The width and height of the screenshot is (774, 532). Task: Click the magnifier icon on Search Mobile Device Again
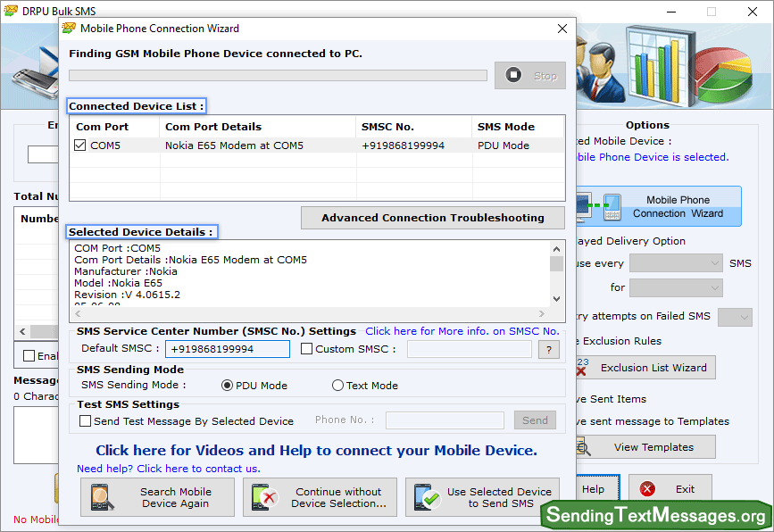pos(102,497)
